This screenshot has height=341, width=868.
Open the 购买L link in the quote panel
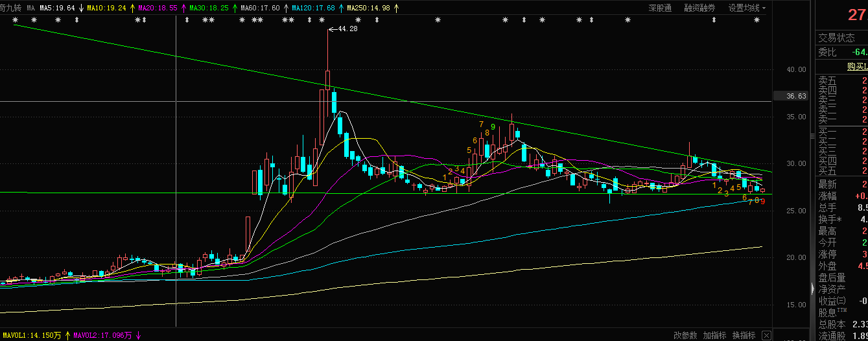click(x=857, y=66)
